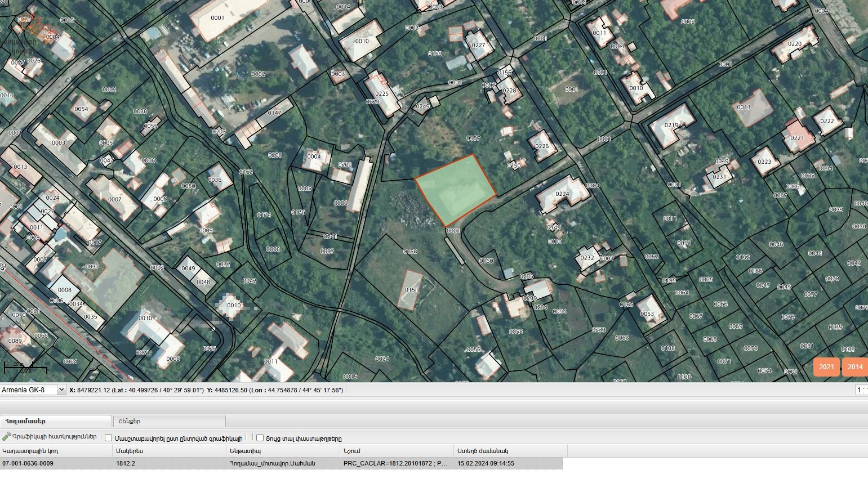
Task: Switch to the Հողամասեր tab
Action: [55, 421]
